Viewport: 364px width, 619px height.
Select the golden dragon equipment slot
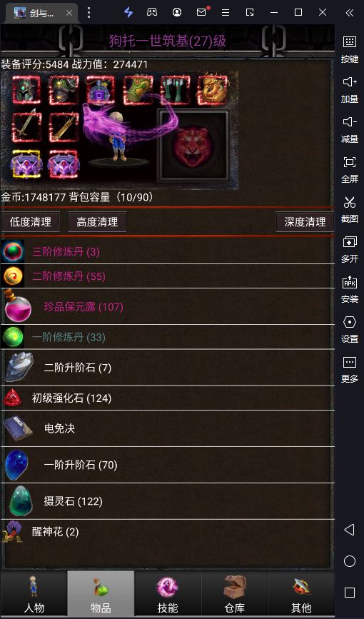(x=213, y=90)
